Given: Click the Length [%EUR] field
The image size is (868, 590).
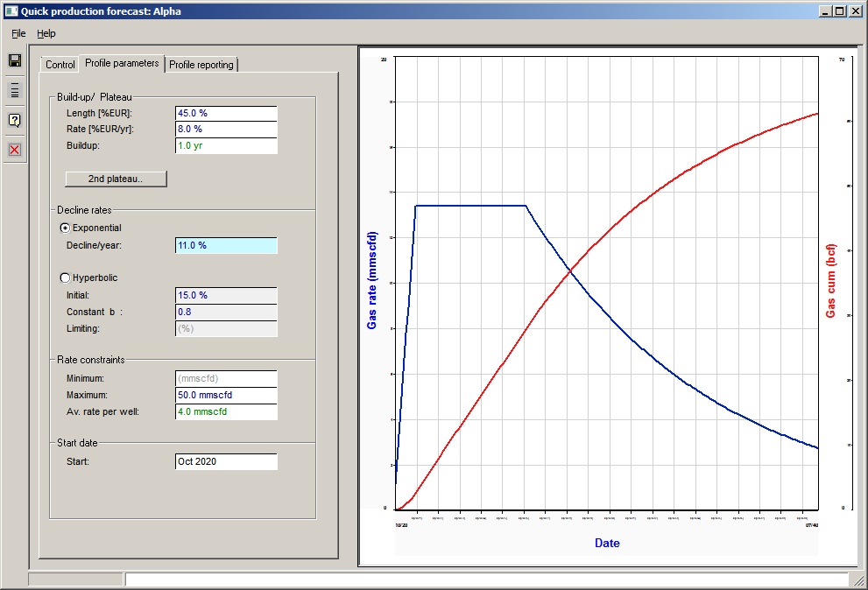Looking at the screenshot, I should (x=226, y=114).
